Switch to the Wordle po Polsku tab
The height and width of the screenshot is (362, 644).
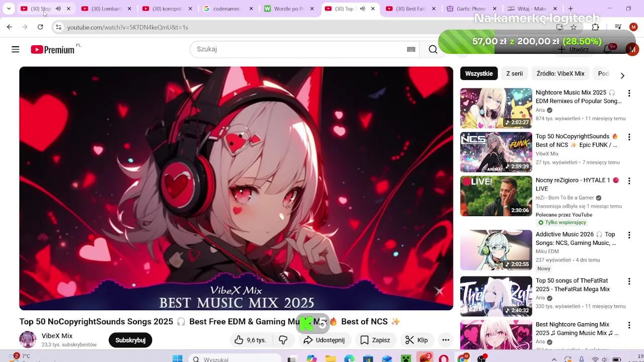point(290,9)
